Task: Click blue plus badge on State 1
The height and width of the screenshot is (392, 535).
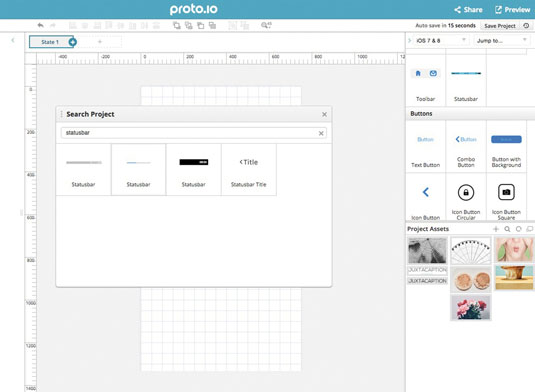Action: (x=73, y=42)
